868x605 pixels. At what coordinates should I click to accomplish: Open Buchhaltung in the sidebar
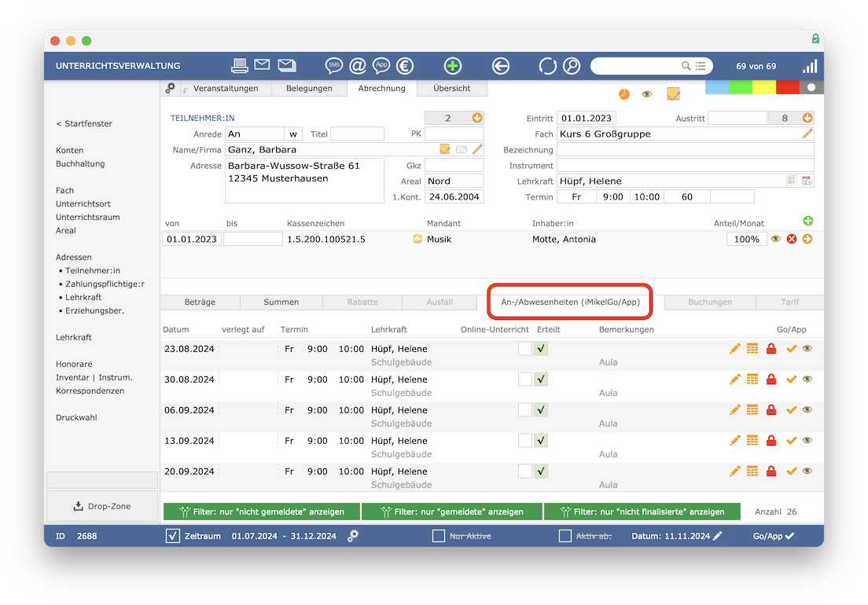click(x=80, y=163)
